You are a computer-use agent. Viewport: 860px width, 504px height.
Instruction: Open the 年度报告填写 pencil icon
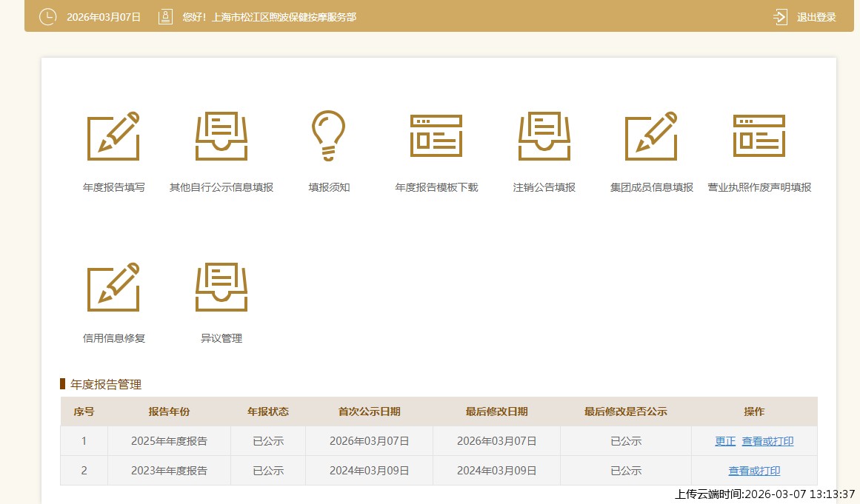pos(113,136)
